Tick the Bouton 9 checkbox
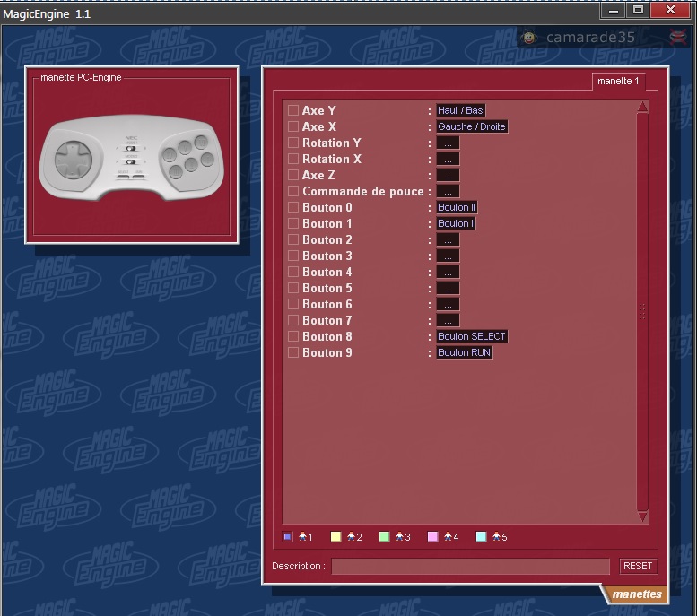The height and width of the screenshot is (616, 697). coord(293,352)
